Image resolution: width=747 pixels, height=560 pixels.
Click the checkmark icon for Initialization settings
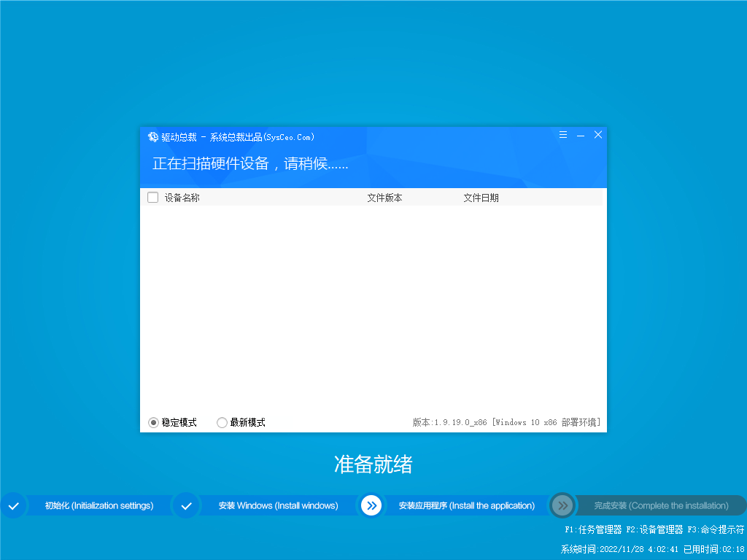point(13,505)
